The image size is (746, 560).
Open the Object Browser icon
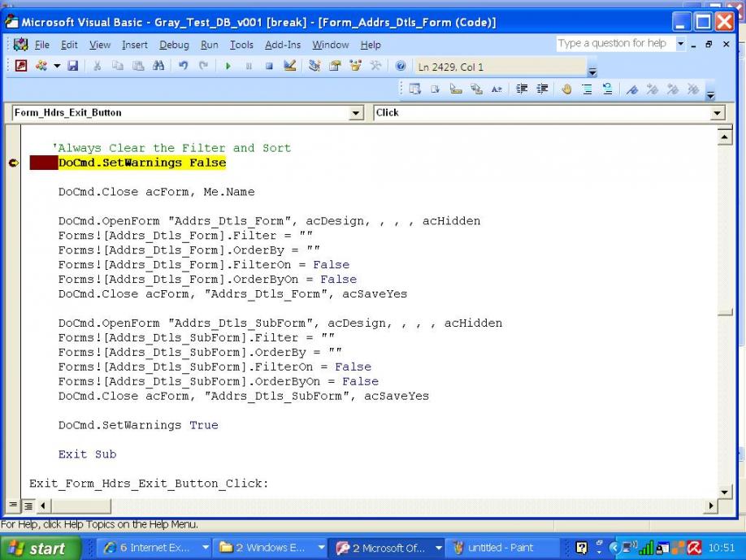[355, 66]
